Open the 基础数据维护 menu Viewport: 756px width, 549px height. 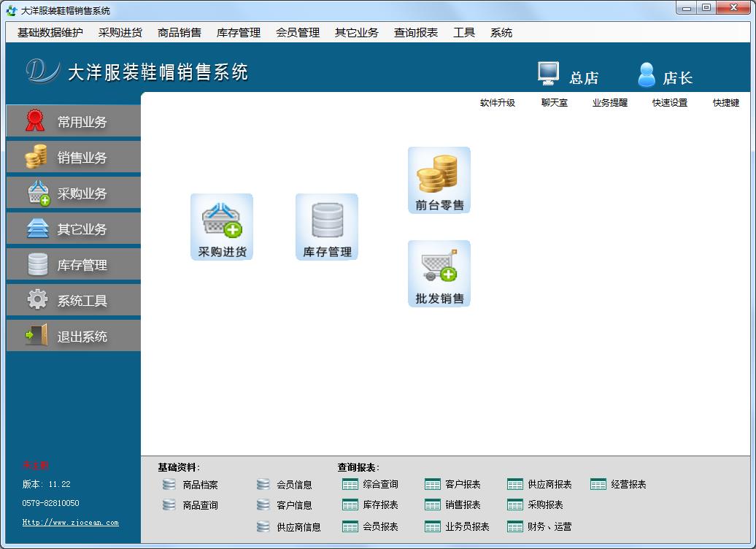pyautogui.click(x=50, y=32)
